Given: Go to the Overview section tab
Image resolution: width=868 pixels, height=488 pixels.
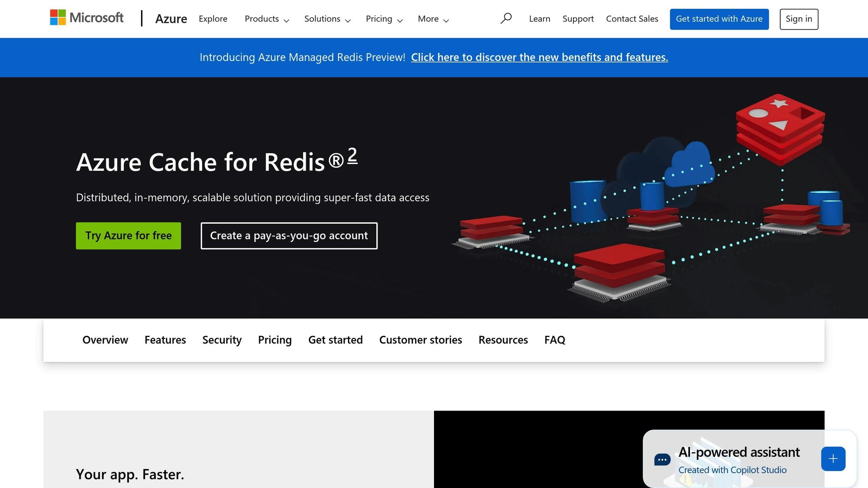Looking at the screenshot, I should [105, 340].
